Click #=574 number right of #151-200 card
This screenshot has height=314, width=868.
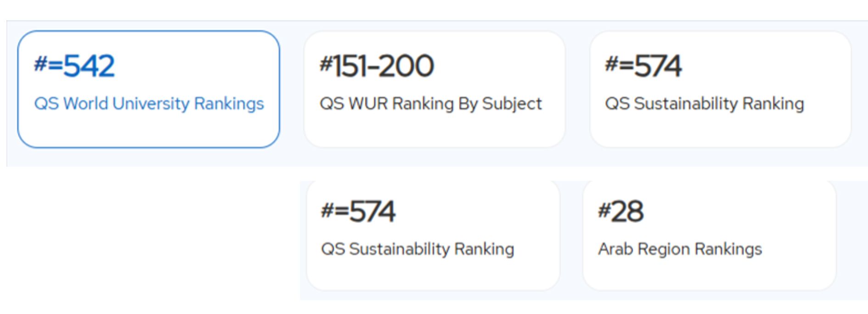click(x=643, y=65)
